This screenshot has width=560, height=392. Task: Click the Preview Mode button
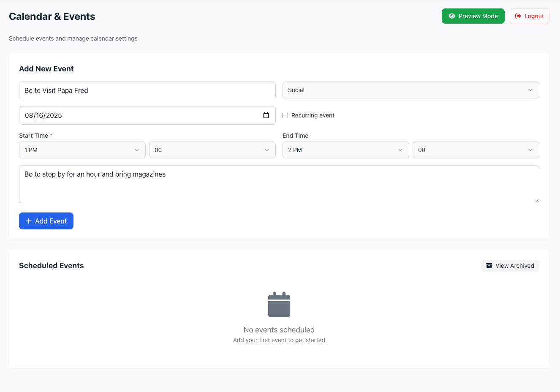click(473, 16)
